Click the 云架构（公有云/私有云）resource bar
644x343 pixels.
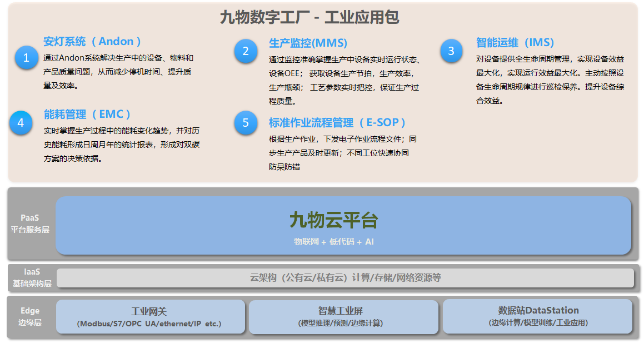(346, 278)
